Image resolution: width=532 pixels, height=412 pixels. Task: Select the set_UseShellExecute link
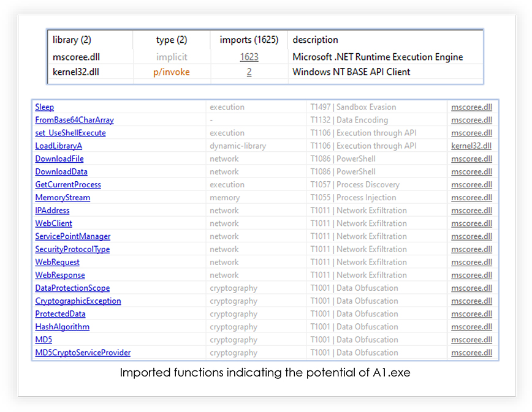click(70, 133)
